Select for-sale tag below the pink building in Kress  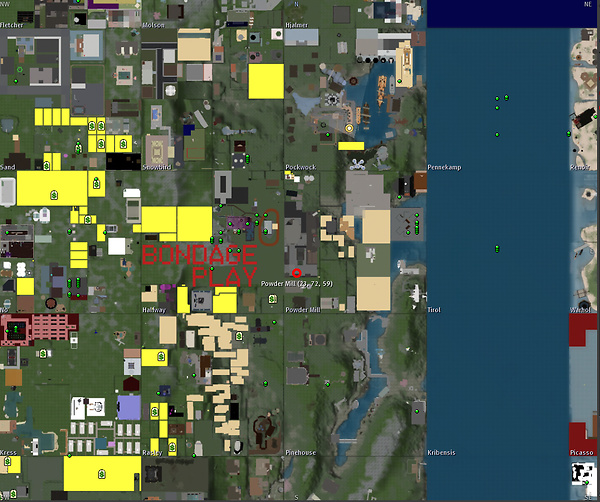[x=43, y=354]
